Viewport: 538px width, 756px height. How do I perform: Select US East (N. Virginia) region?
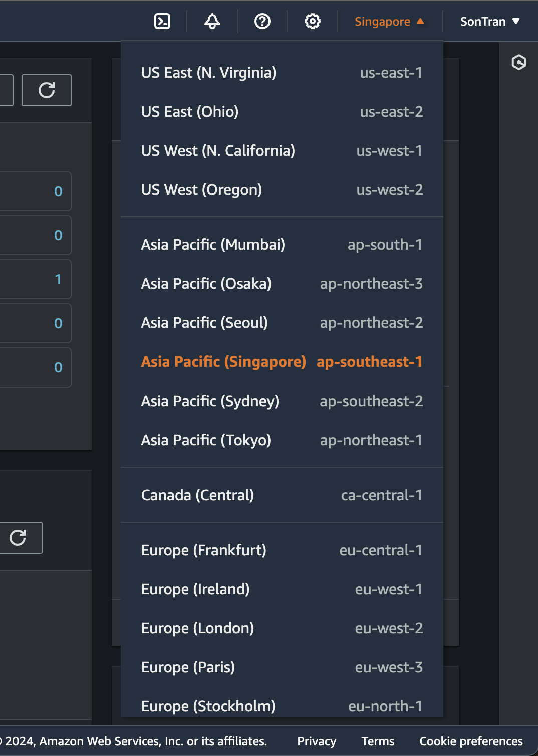tap(282, 73)
